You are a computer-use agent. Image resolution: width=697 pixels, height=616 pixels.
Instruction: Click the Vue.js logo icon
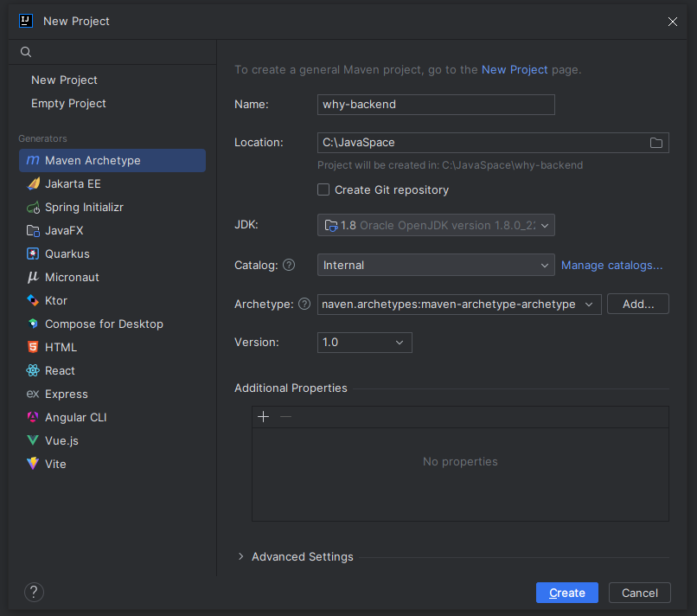[33, 440]
